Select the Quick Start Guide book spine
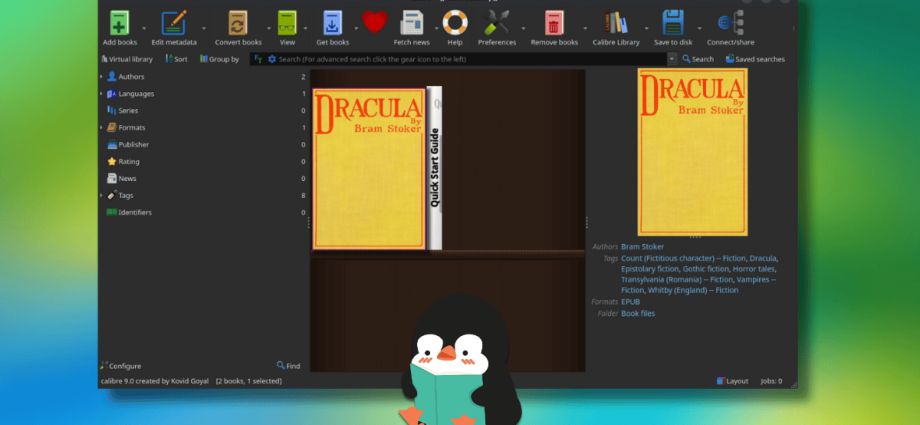The width and height of the screenshot is (920, 425). pyautogui.click(x=434, y=168)
